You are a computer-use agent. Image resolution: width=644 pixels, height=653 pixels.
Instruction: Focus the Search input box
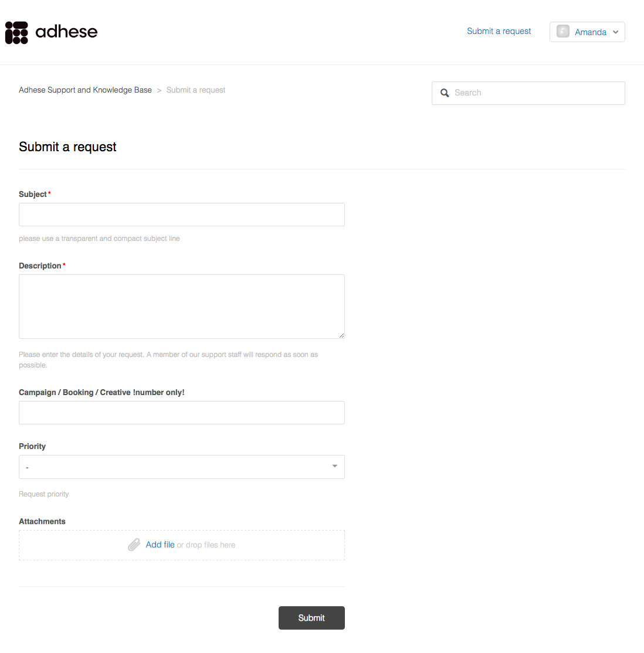[528, 93]
